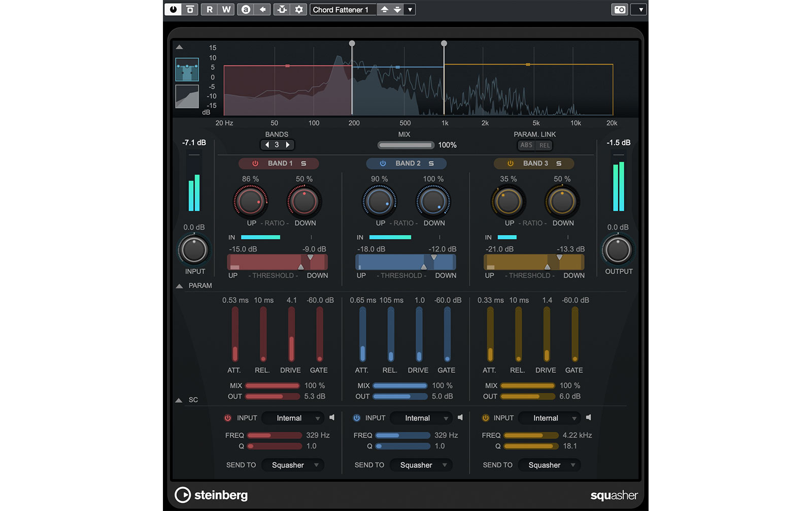Click the A/B compare icon

coord(246,9)
